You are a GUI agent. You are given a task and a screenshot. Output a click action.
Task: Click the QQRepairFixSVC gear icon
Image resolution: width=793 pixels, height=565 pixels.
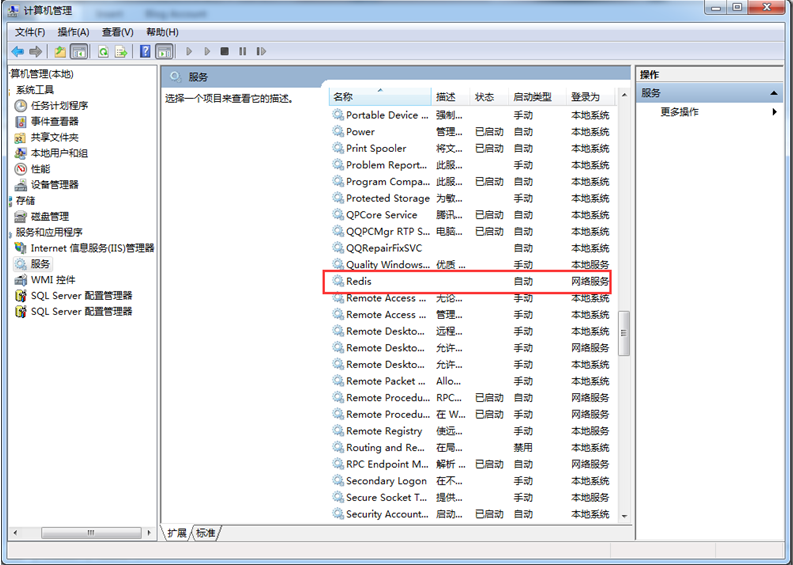coord(338,248)
